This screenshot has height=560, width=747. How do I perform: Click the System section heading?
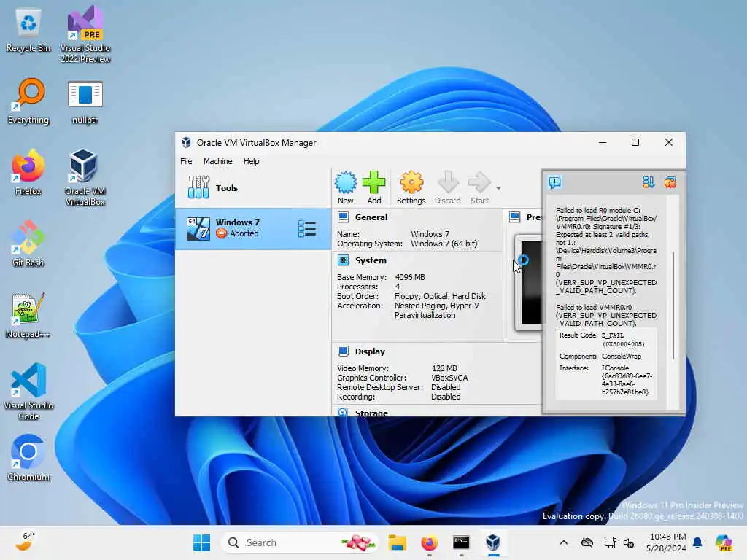tap(370, 260)
